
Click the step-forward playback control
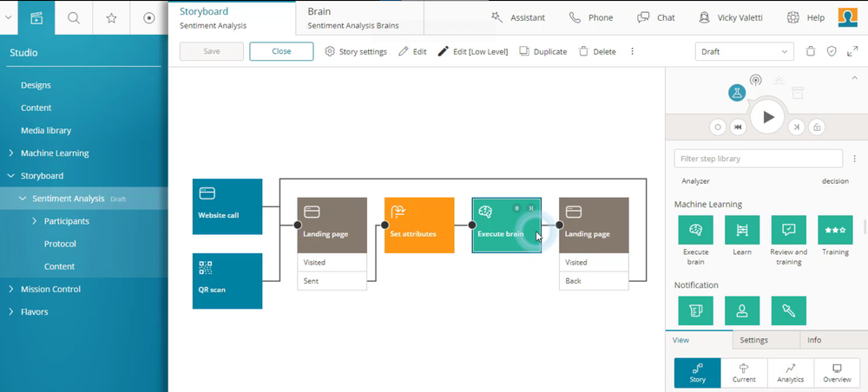click(x=796, y=127)
